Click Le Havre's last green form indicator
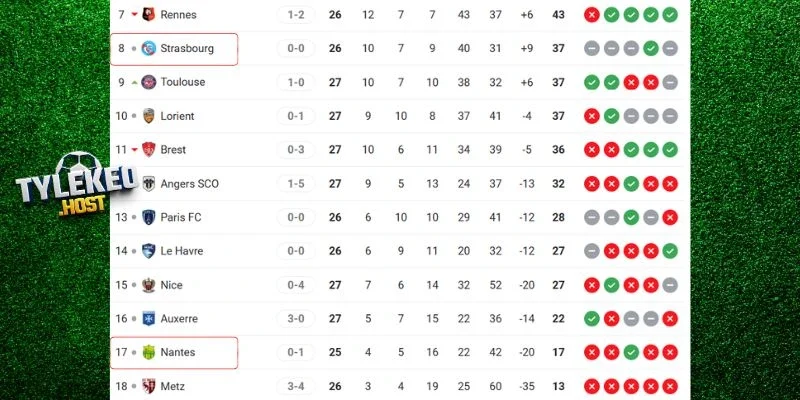 670,251
